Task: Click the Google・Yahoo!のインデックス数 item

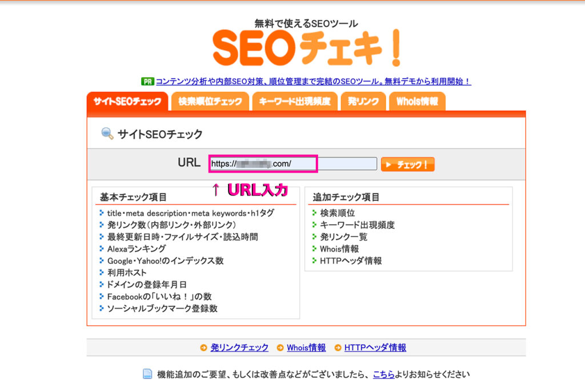Action: tap(165, 261)
